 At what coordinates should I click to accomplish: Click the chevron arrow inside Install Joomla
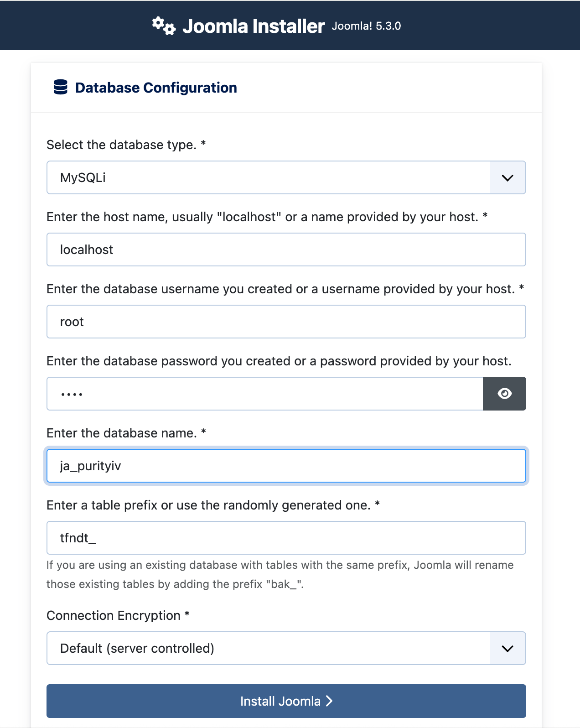[x=329, y=701]
